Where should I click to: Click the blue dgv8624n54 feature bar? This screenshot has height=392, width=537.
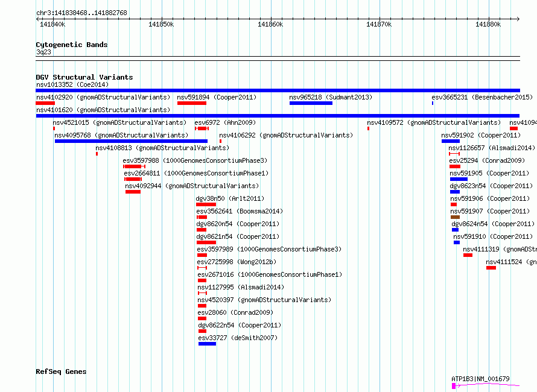point(455,230)
